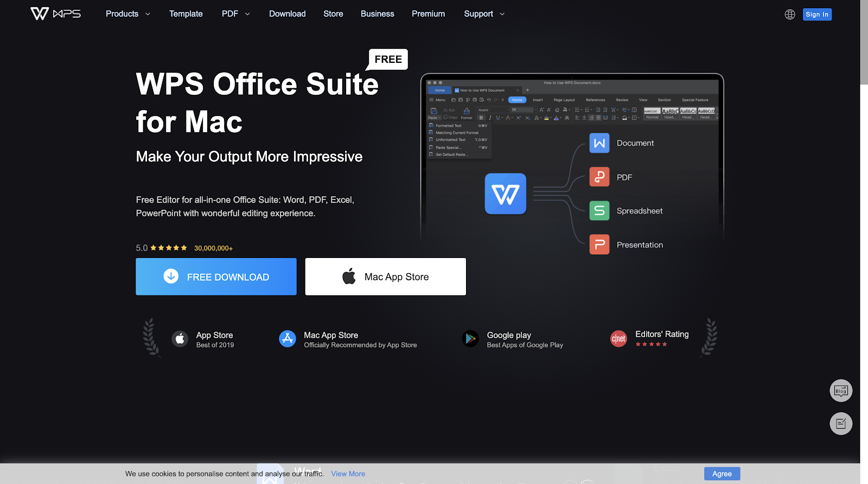Click the Document label in diagram
This screenshot has height=484, width=868.
pos(635,143)
